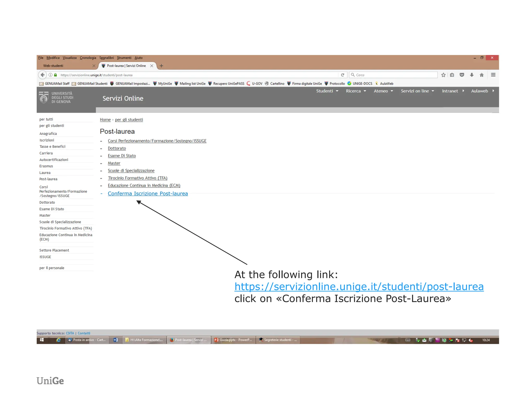Image resolution: width=532 pixels, height=399 pixels.
Task: Open the Scuole di Specializzazione link
Action: point(131,171)
